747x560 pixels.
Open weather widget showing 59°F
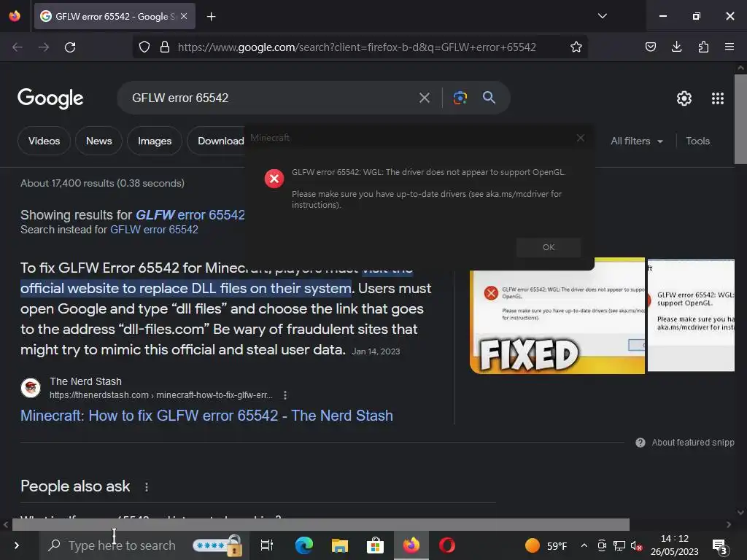546,545
